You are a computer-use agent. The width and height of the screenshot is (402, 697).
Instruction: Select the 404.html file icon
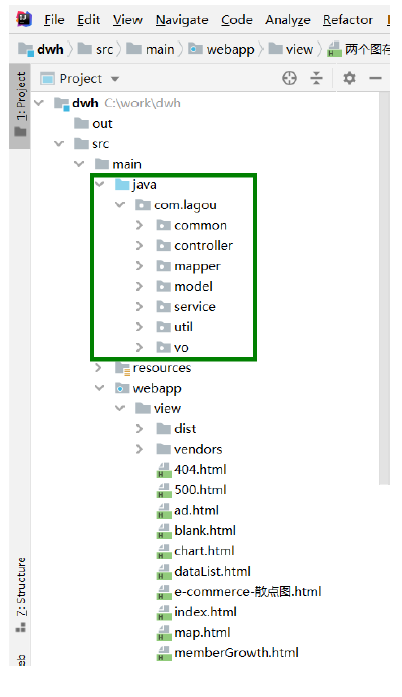[164, 470]
